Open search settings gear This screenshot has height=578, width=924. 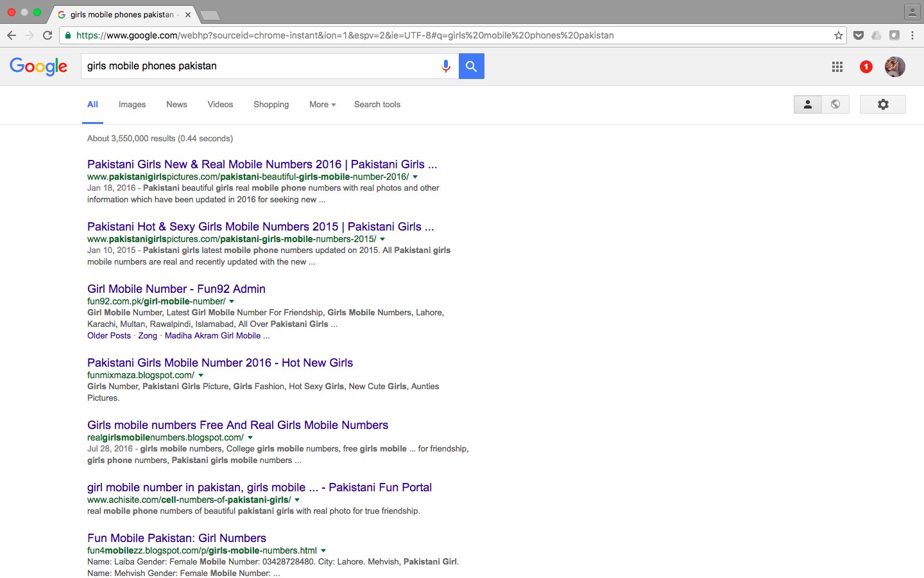pyautogui.click(x=883, y=104)
